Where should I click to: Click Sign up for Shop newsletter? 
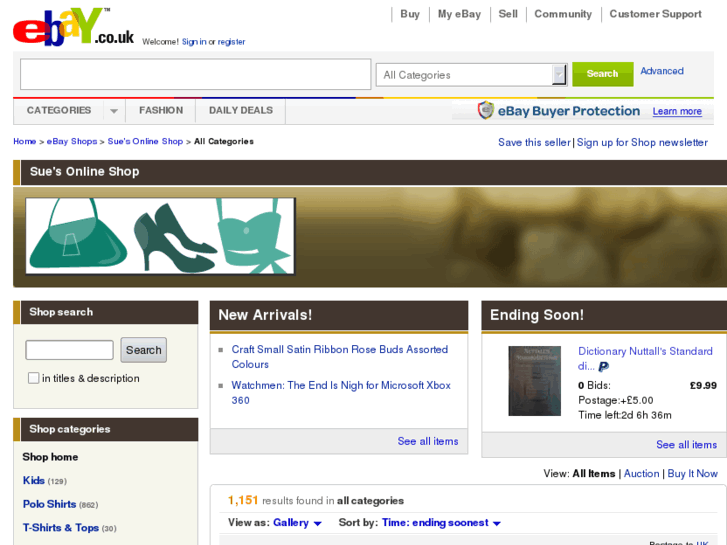[642, 142]
